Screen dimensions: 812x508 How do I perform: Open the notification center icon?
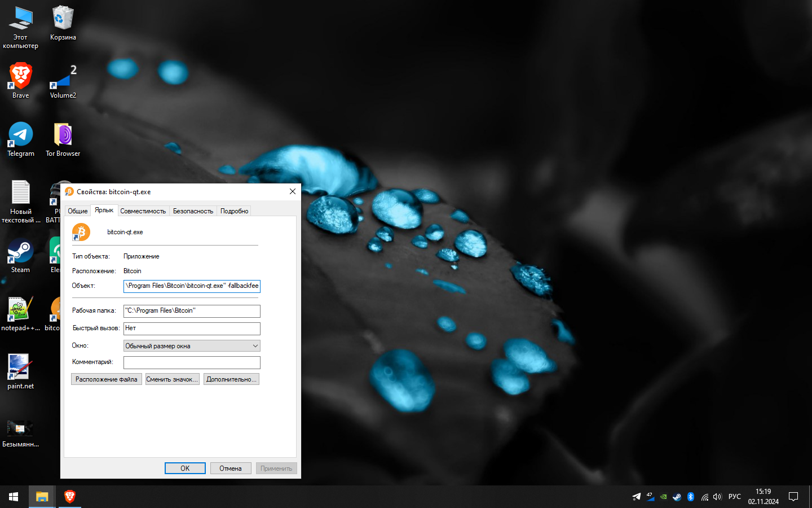(x=793, y=497)
